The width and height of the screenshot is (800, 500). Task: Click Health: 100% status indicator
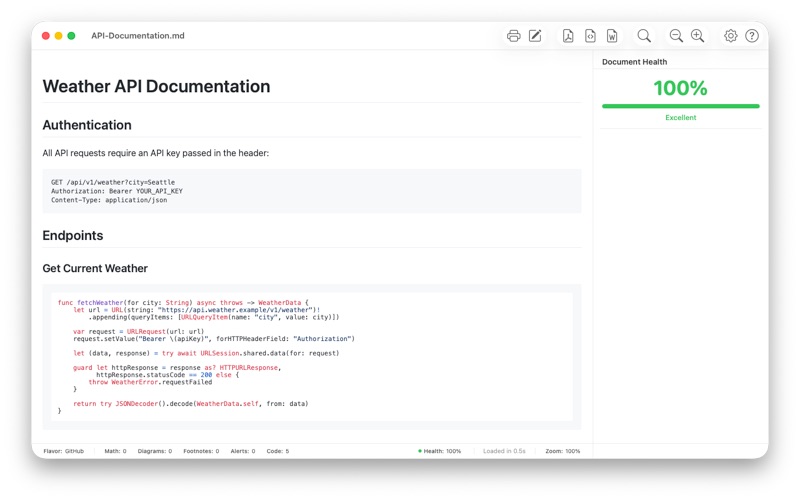439,451
